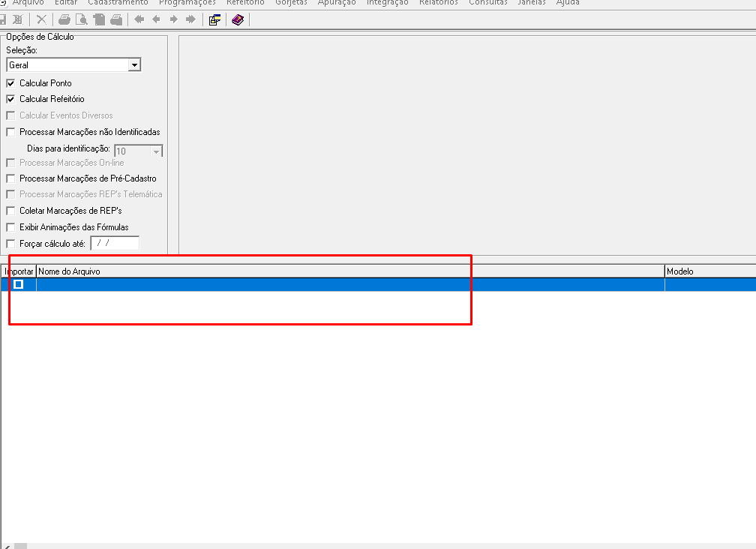Go to previous record arrow icon

coord(156,19)
